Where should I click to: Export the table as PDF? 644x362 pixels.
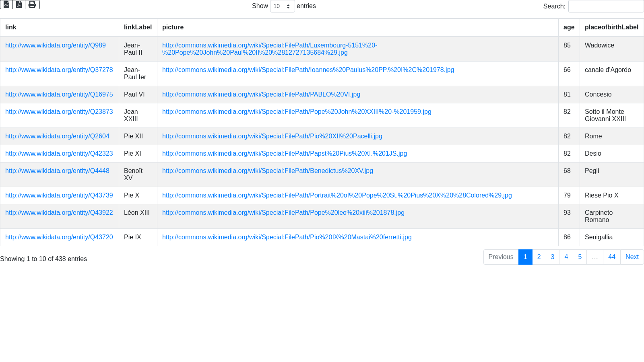click(19, 4)
